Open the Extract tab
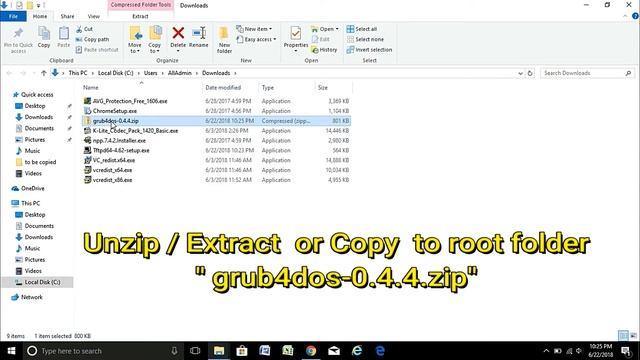This screenshot has width=640, height=360. [140, 16]
